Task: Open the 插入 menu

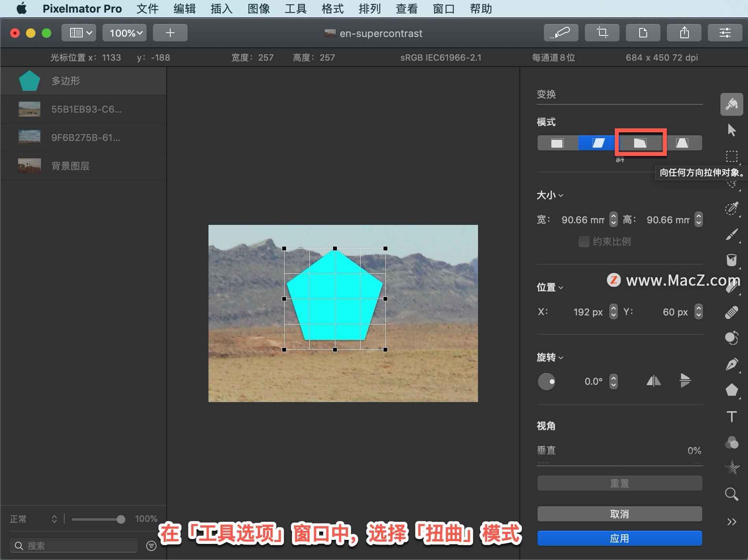Action: point(221,9)
